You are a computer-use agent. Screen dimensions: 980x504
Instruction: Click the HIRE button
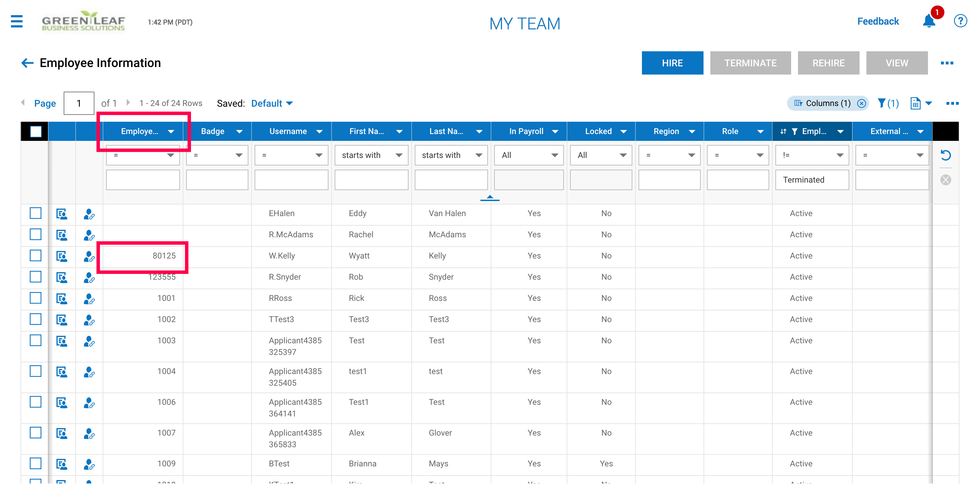672,63
